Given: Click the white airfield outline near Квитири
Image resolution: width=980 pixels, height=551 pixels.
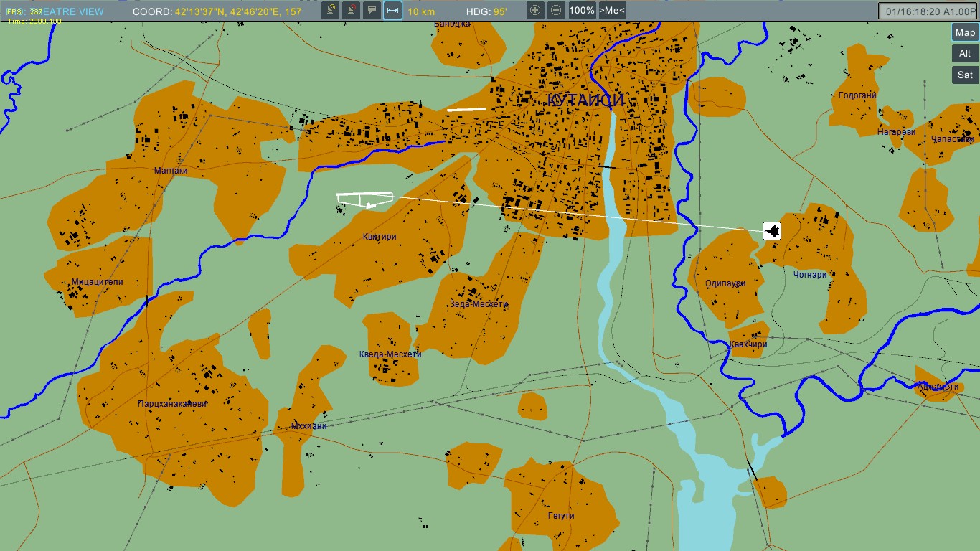Looking at the screenshot, I should tap(364, 199).
